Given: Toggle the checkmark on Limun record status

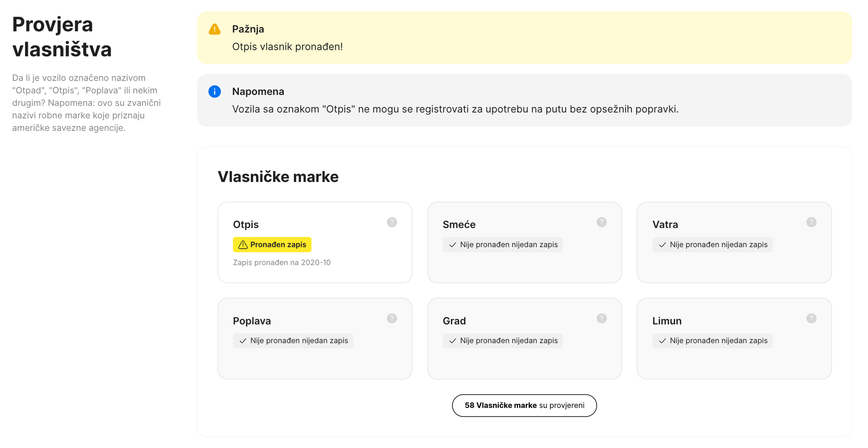Looking at the screenshot, I should point(663,341).
